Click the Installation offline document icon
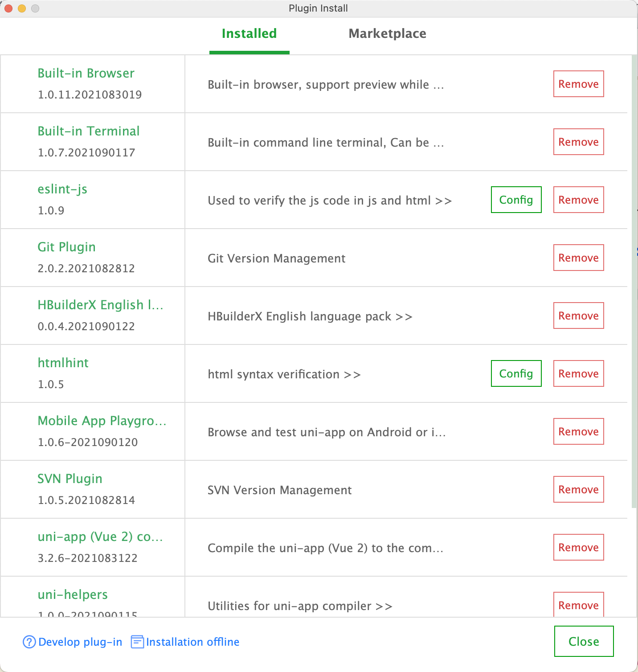Screen dimensions: 638x672 coord(137,642)
